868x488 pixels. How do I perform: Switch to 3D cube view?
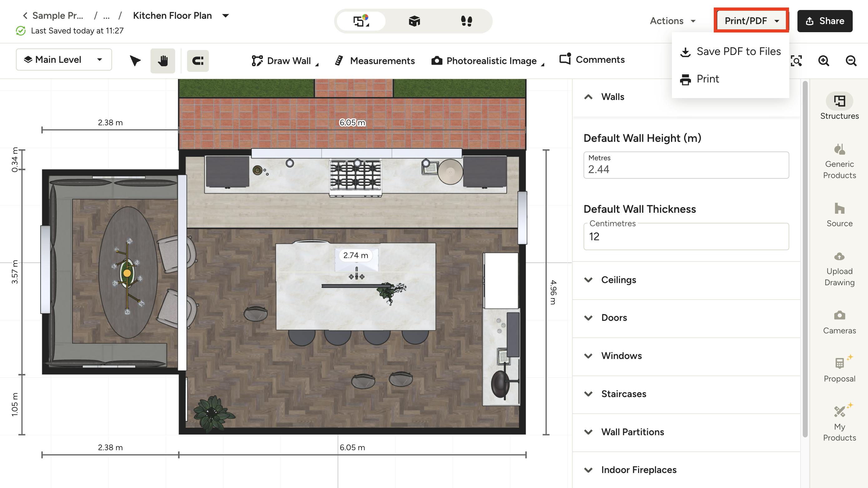(414, 21)
